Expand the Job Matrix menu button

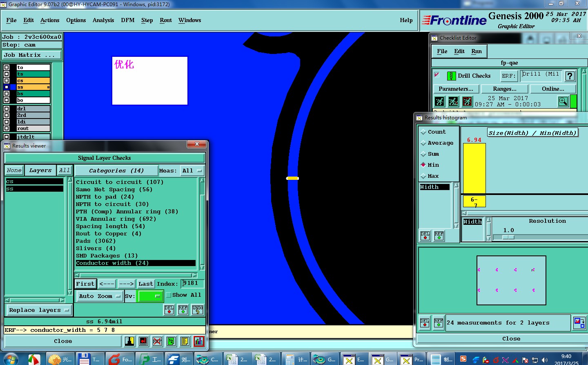tap(32, 55)
